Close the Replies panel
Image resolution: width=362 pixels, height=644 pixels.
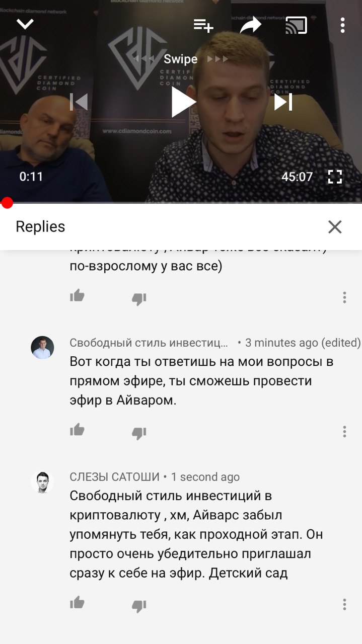pyautogui.click(x=335, y=227)
